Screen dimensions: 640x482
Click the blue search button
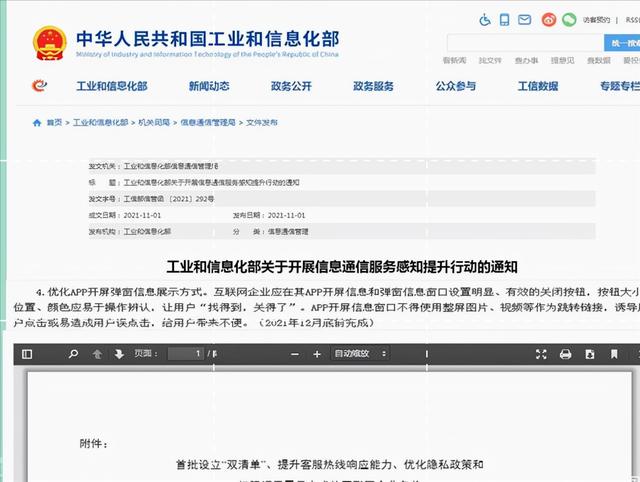click(622, 43)
